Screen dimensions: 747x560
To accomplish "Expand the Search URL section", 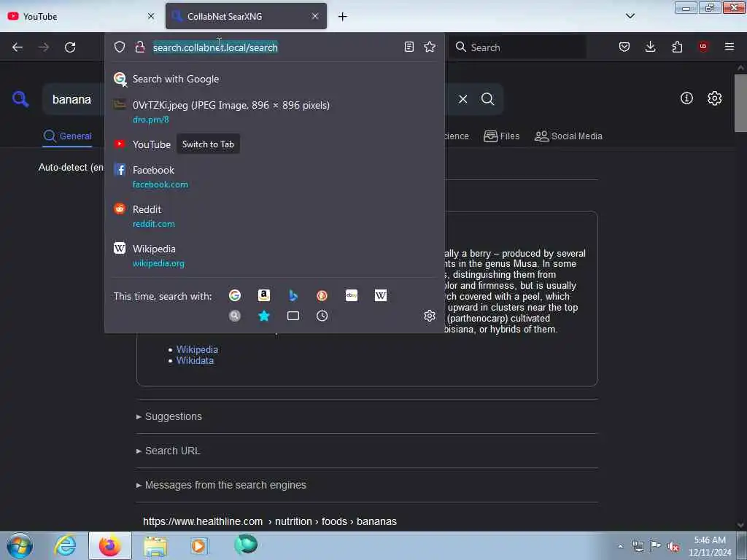I will [169, 451].
